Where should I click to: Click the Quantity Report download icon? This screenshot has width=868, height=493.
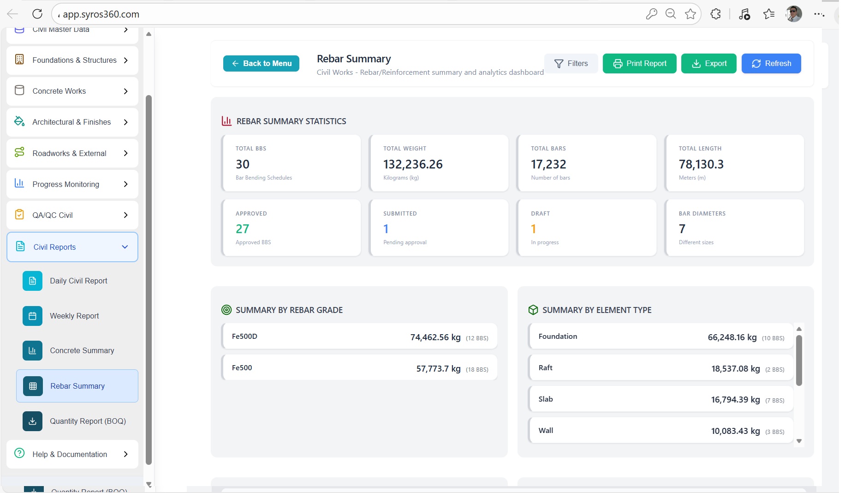pos(32,421)
